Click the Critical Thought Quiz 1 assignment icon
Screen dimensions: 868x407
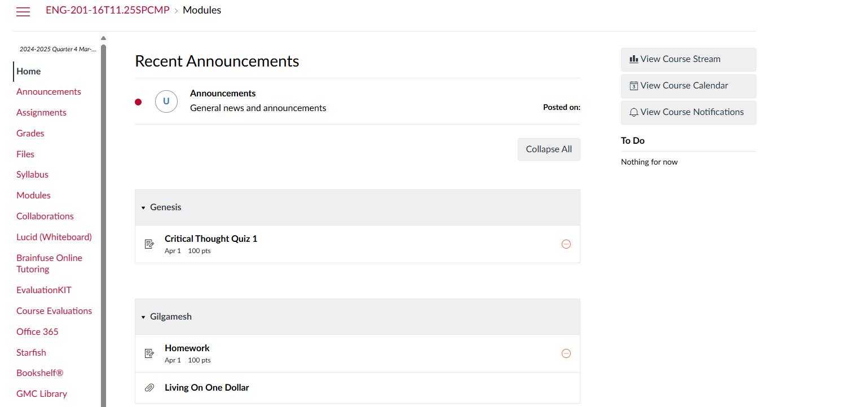tap(149, 244)
